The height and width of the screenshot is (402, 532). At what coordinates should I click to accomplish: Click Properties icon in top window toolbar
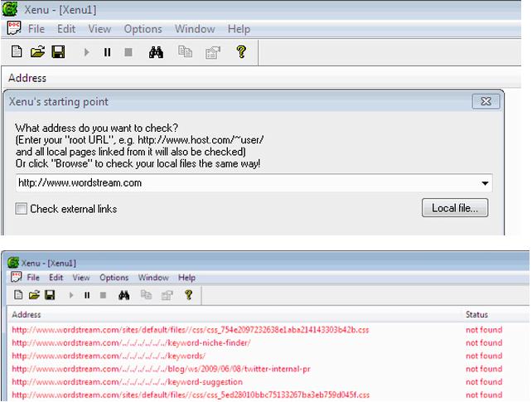pos(213,52)
